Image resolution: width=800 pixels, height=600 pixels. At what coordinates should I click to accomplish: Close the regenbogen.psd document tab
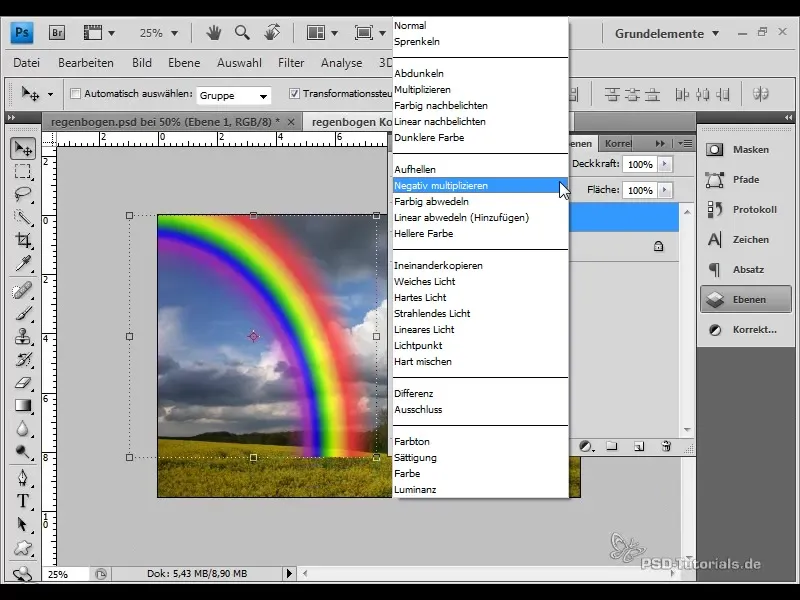291,122
